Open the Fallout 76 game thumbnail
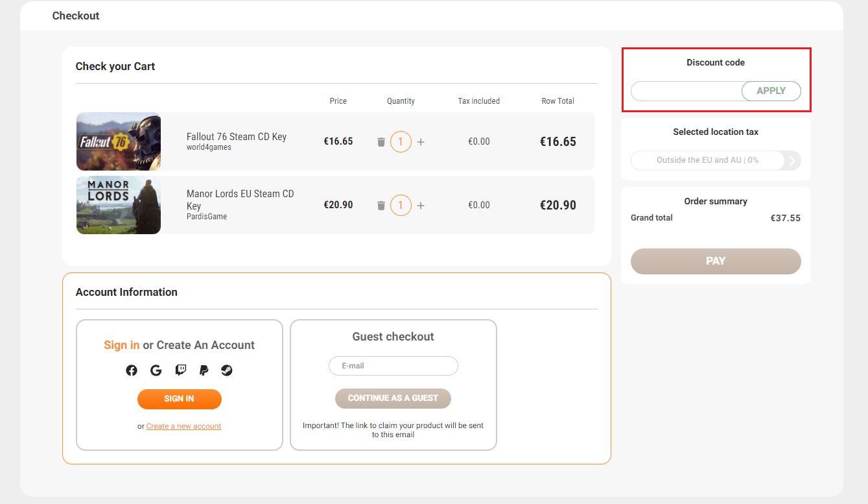Viewport: 868px width, 504px height. 119,141
